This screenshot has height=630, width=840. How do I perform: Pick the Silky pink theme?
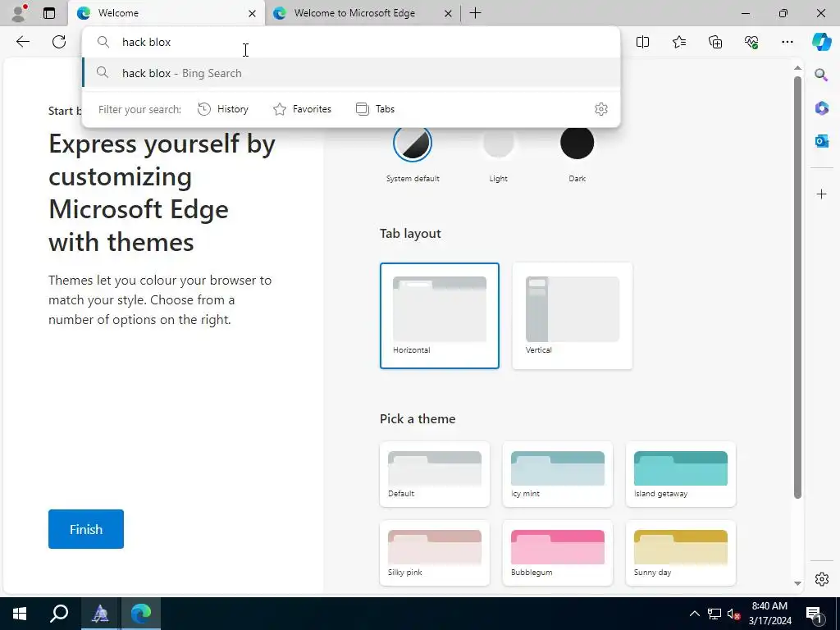coord(435,552)
